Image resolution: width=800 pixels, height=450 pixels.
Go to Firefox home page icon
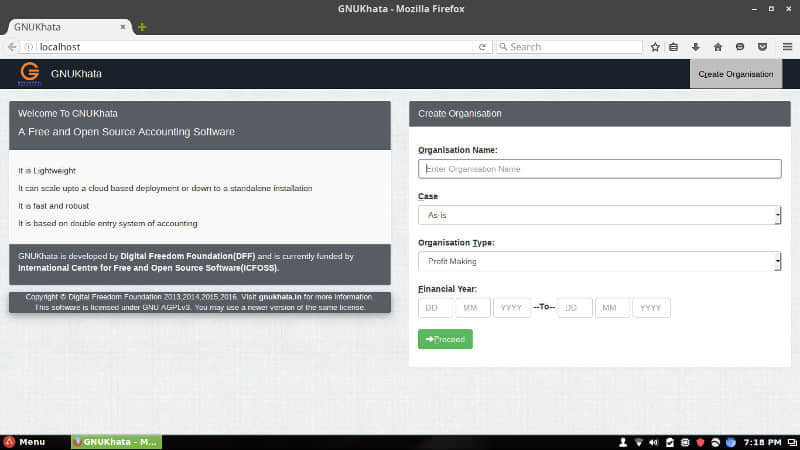pos(718,47)
